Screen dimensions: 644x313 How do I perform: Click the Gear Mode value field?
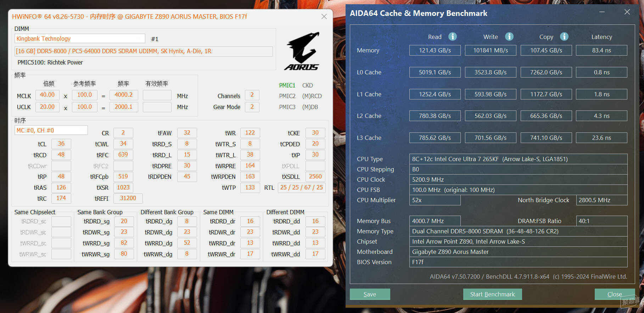click(252, 107)
